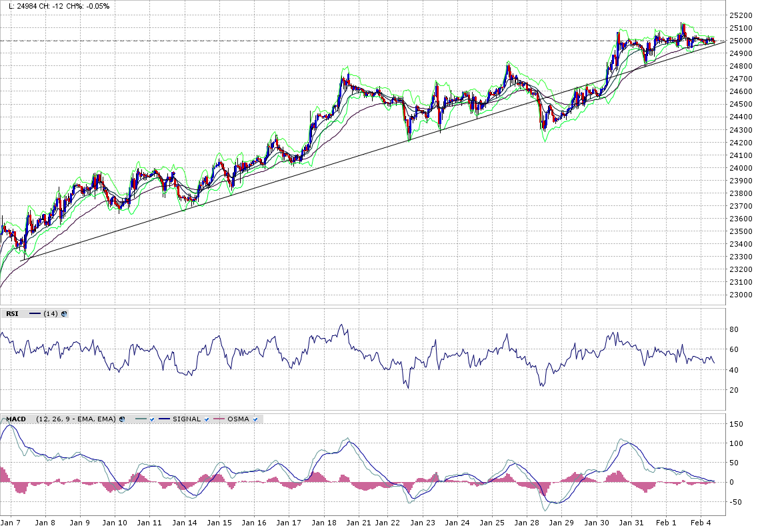The height and width of the screenshot is (532, 758).
Task: Toggle the OSMA histogram checkbox
Action: click(x=255, y=419)
